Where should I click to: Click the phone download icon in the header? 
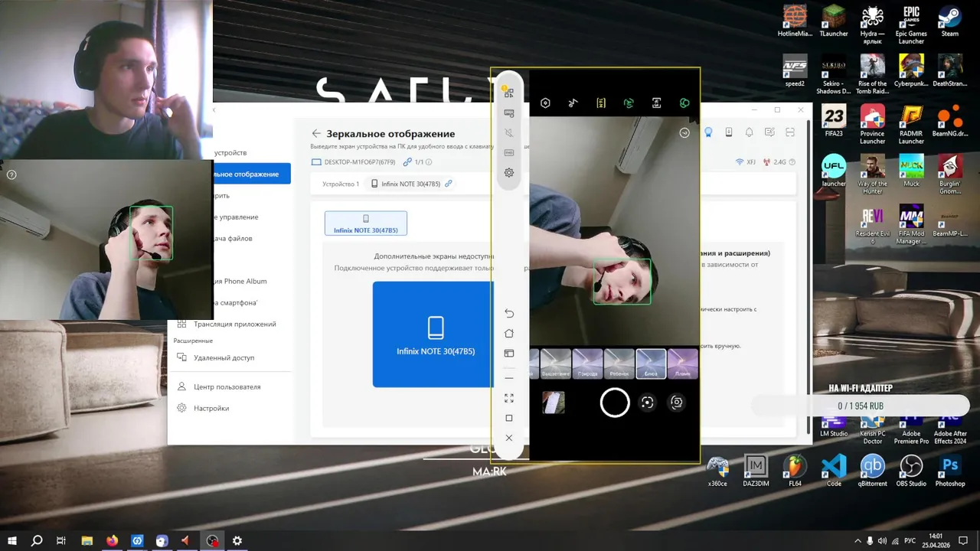(729, 132)
